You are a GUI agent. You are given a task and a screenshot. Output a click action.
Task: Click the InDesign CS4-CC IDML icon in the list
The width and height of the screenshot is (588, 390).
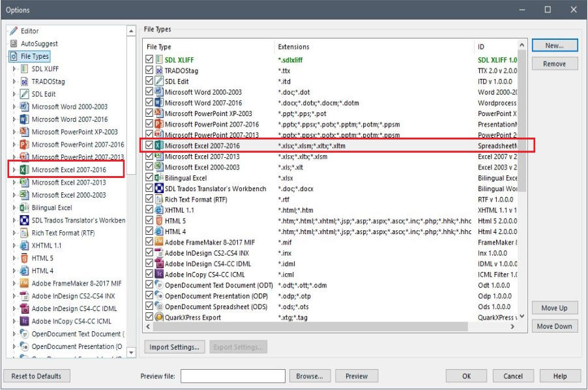pyautogui.click(x=159, y=263)
